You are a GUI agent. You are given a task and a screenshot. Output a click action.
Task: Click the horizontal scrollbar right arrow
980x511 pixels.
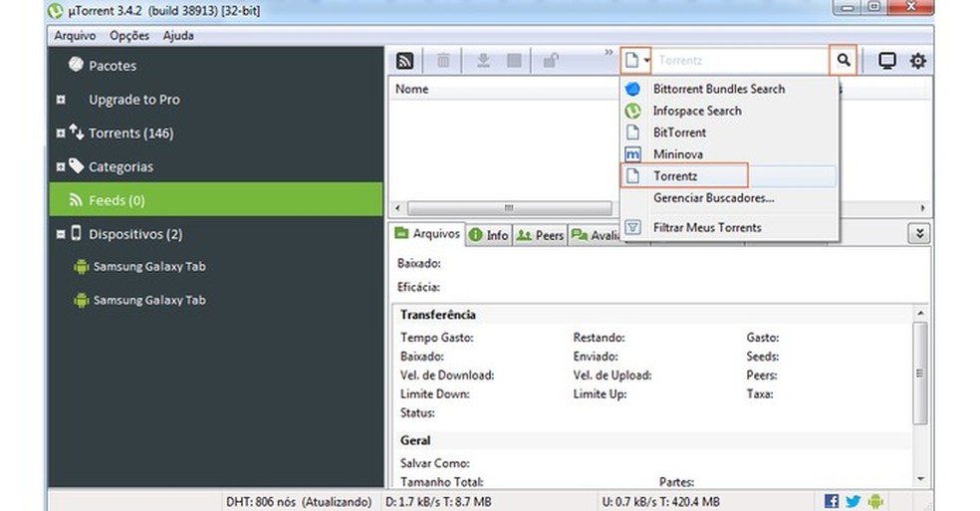click(922, 207)
